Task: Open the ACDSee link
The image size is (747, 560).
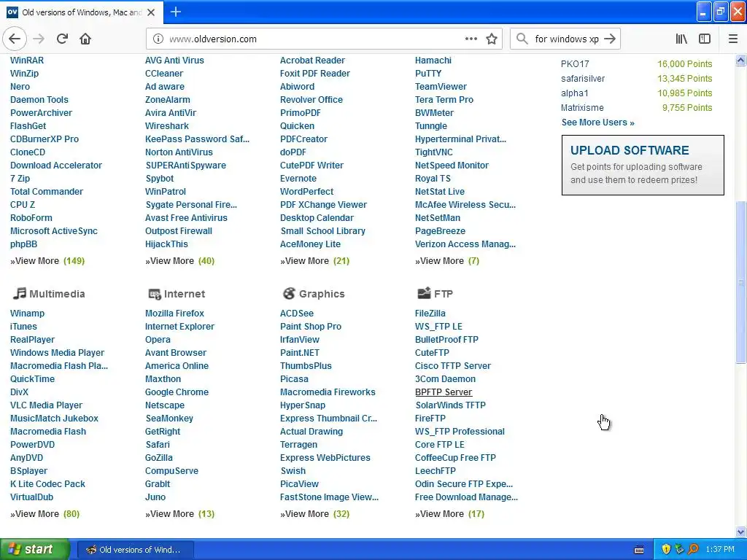Action: 297,314
